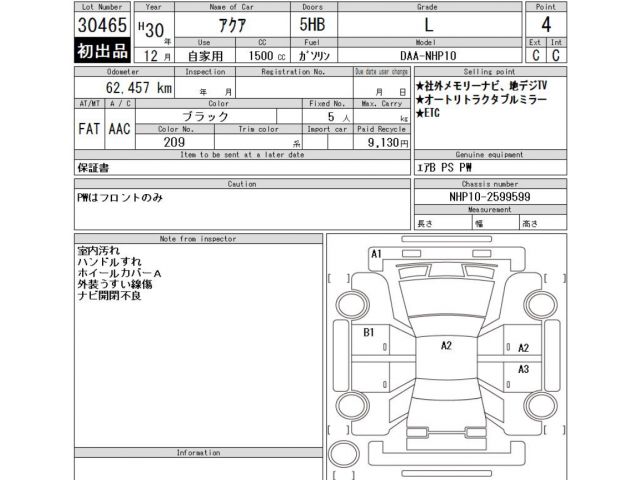
Task: Click the chassis number NHP10-2599599
Action: (490, 197)
